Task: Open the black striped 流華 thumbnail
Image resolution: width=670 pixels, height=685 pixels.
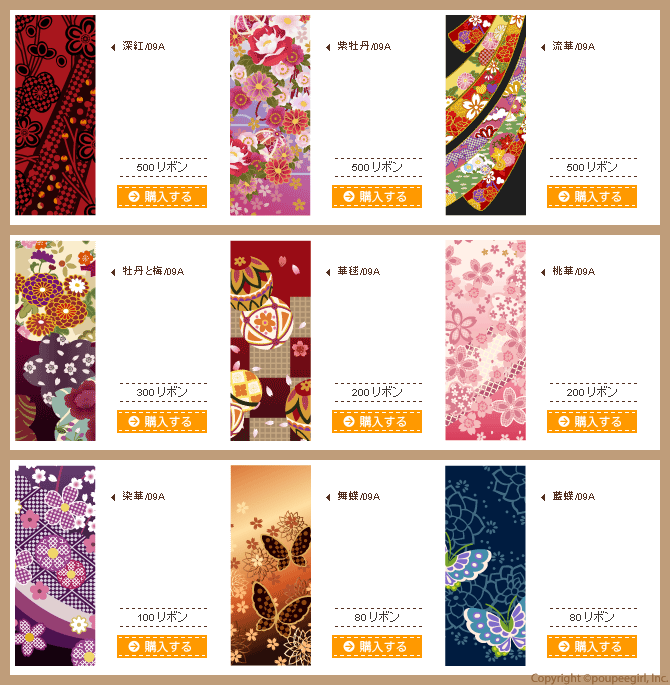Action: (x=485, y=115)
